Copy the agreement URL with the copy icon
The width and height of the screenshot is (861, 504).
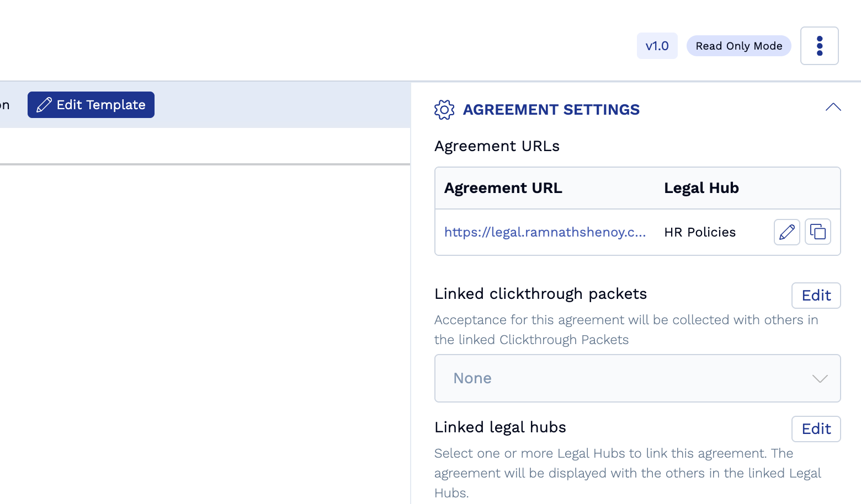tap(817, 232)
